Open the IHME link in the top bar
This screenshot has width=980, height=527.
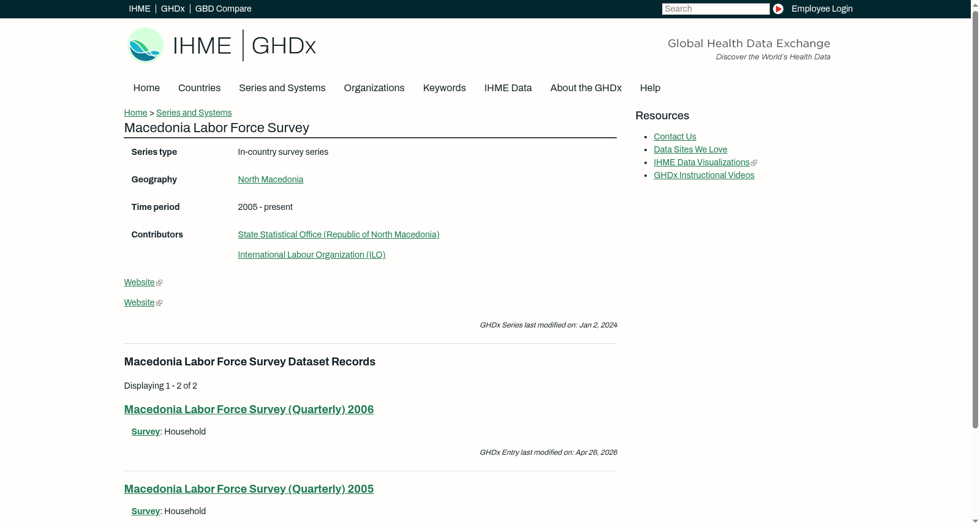[x=139, y=9]
